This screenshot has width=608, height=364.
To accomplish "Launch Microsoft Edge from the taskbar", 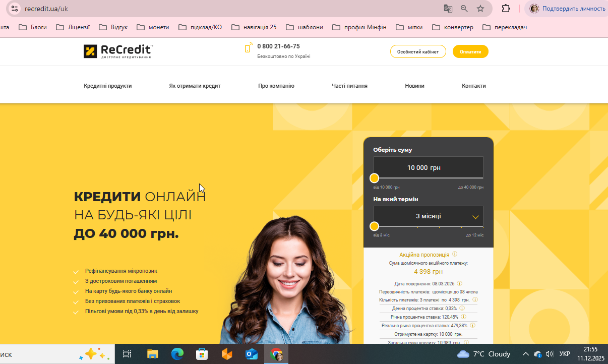I will pos(177,354).
